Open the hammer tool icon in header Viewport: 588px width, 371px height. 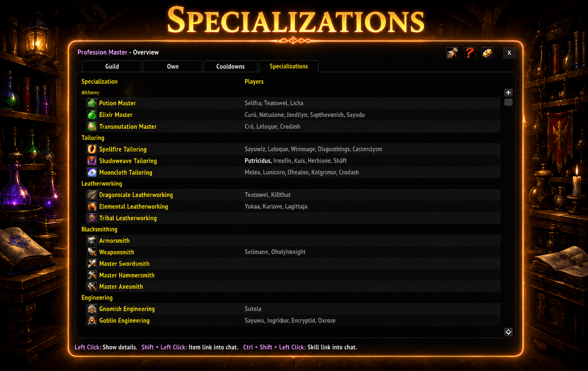[452, 53]
